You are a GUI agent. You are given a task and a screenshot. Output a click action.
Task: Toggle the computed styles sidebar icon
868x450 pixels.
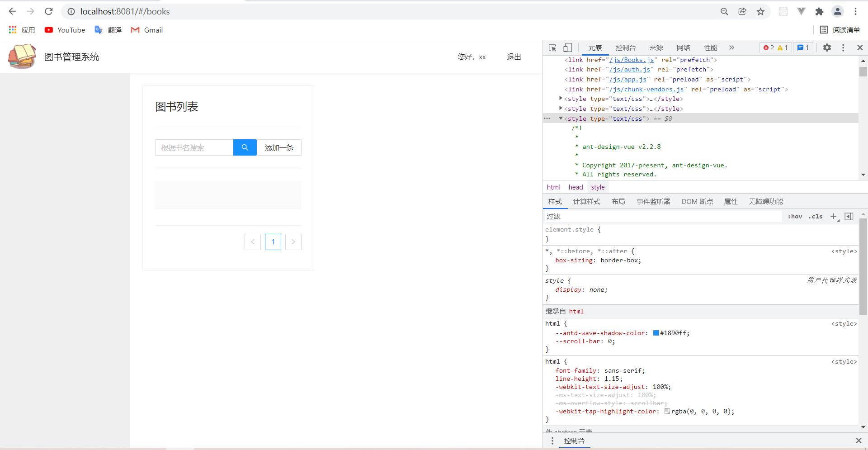click(849, 217)
